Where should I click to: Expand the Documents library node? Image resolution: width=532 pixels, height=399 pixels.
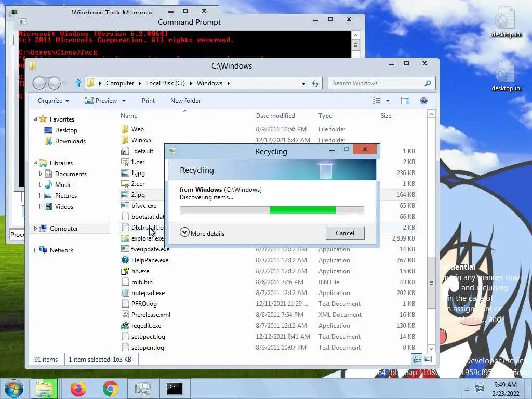click(x=41, y=174)
